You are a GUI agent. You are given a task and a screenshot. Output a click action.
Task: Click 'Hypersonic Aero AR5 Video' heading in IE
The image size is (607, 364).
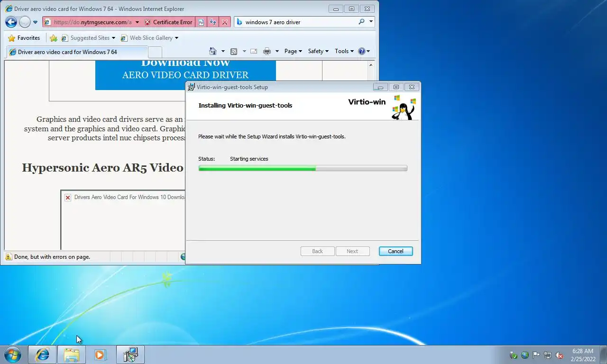[102, 167]
